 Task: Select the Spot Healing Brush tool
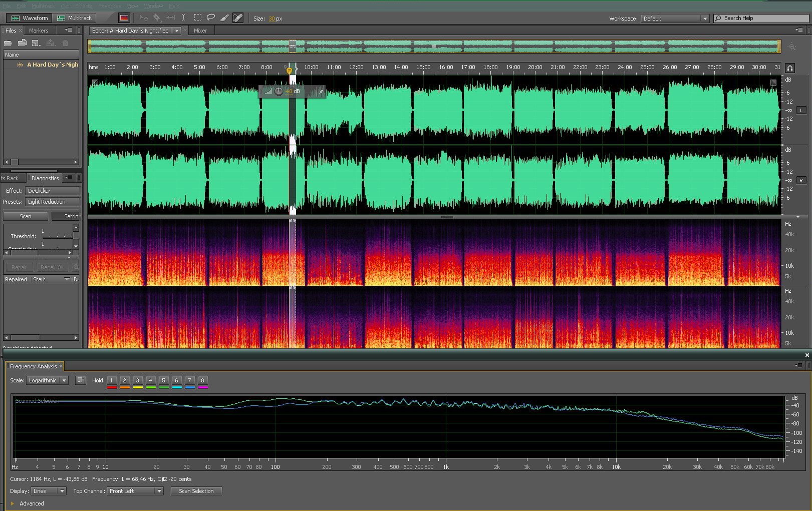238,18
